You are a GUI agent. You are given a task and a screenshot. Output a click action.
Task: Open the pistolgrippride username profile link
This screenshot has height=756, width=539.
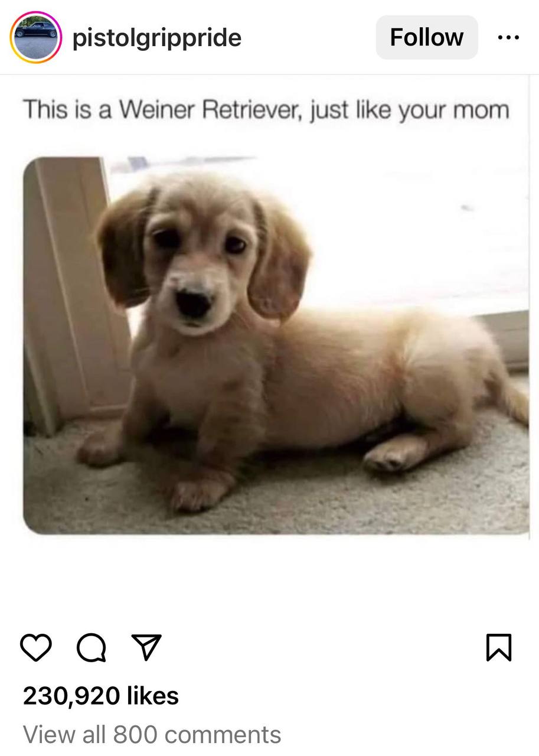(x=157, y=38)
